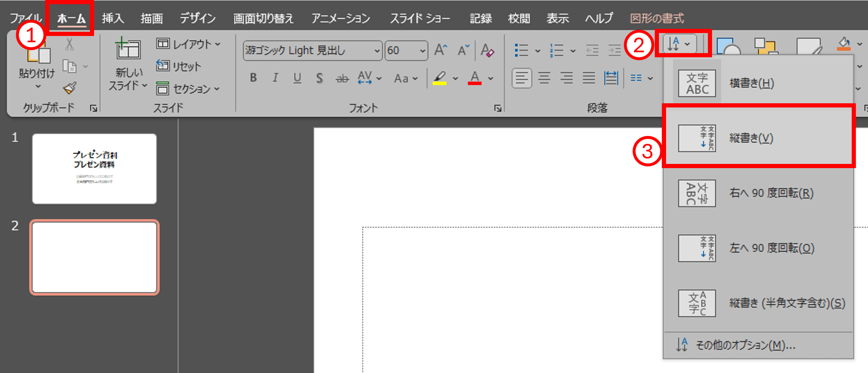Click the 貼り付け paste icon
Viewport: 868px width, 373px height.
(39, 54)
